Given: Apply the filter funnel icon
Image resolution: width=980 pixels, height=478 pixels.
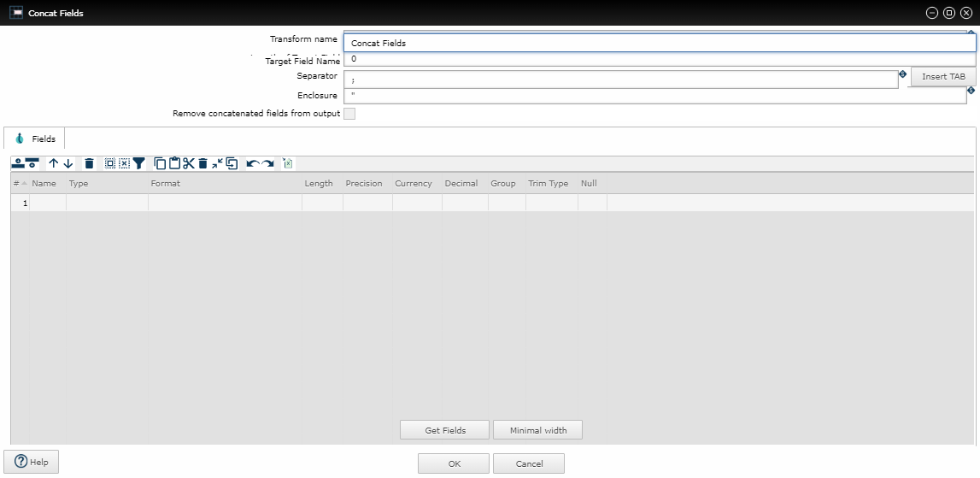Looking at the screenshot, I should tap(138, 163).
